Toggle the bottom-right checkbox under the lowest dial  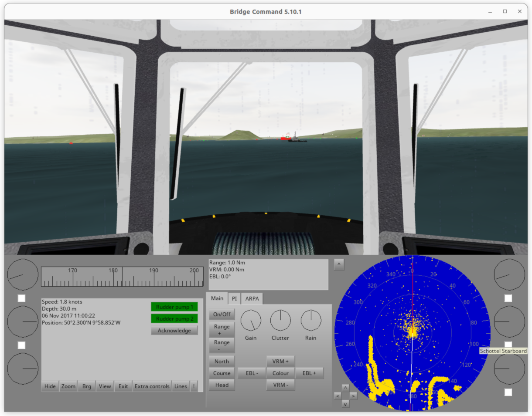[508, 392]
